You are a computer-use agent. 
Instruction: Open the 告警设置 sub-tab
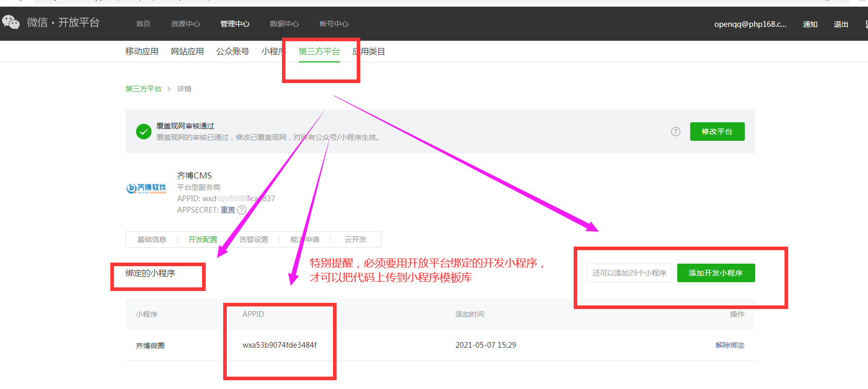(x=254, y=239)
